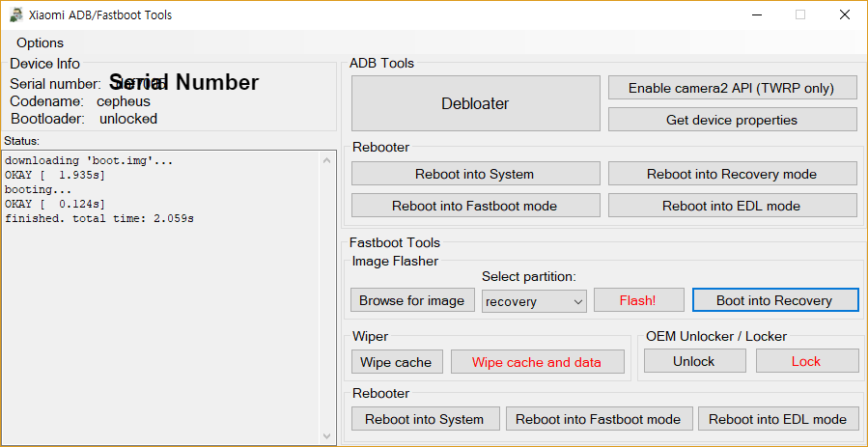Screen dimensions: 868x447
Task: Click the bootloader value unlocked
Action: coord(128,119)
